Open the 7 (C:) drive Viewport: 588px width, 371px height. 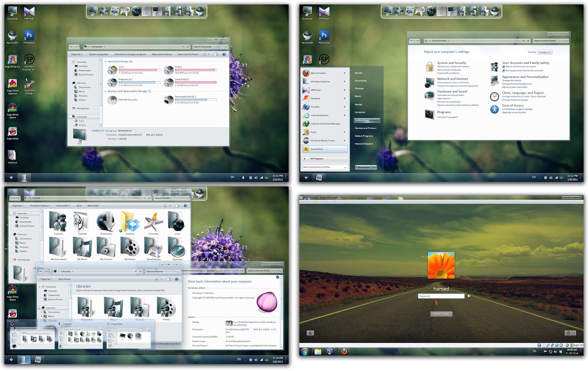[112, 69]
